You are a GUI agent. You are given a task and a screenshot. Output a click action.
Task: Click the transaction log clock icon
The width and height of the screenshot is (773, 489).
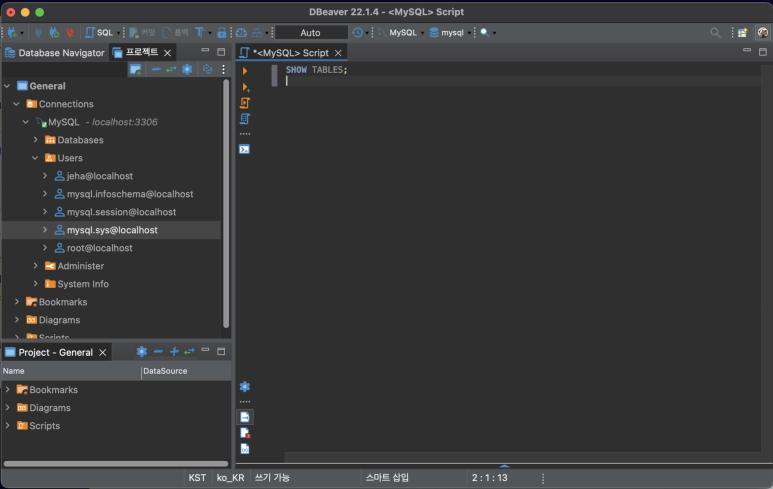[x=357, y=33]
